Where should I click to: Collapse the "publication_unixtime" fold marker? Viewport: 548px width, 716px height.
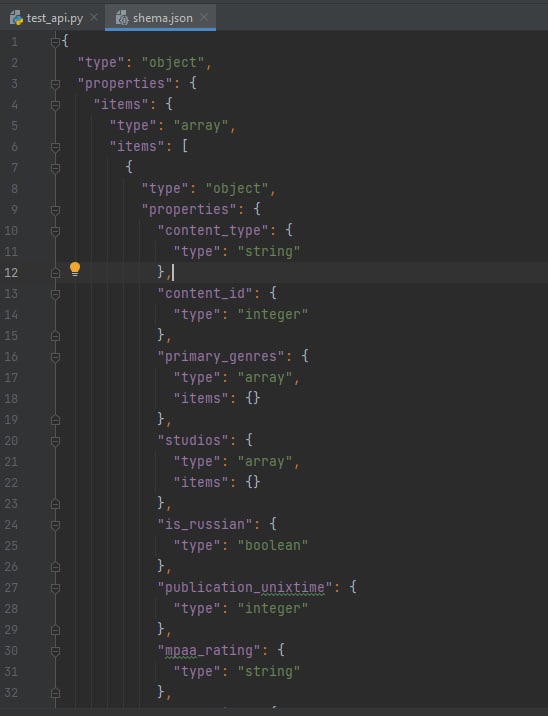55,588
